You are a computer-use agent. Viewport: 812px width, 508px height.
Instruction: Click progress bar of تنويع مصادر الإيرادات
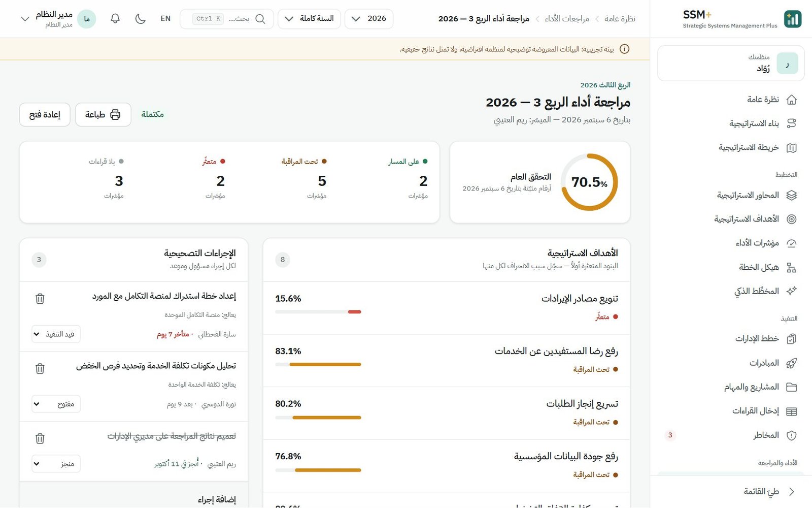[318, 312]
